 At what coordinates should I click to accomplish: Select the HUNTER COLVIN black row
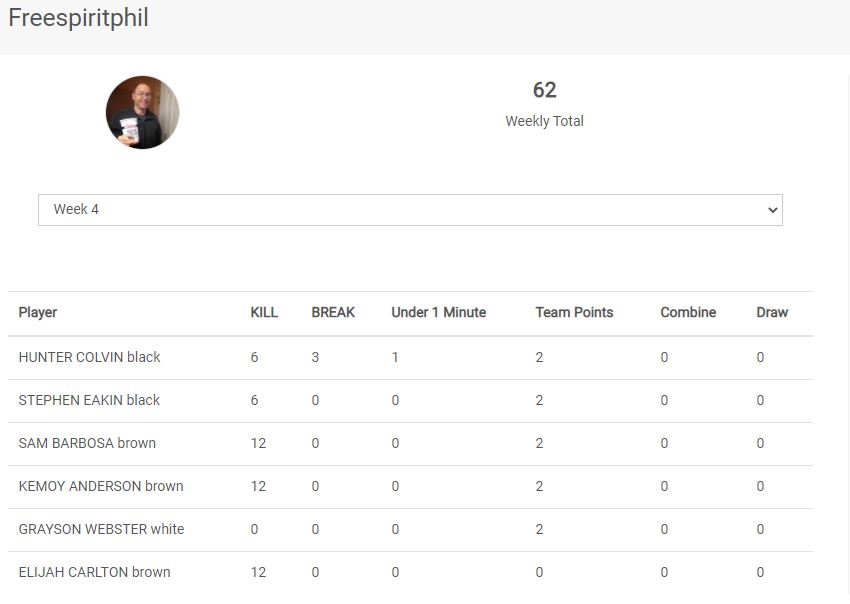(90, 357)
